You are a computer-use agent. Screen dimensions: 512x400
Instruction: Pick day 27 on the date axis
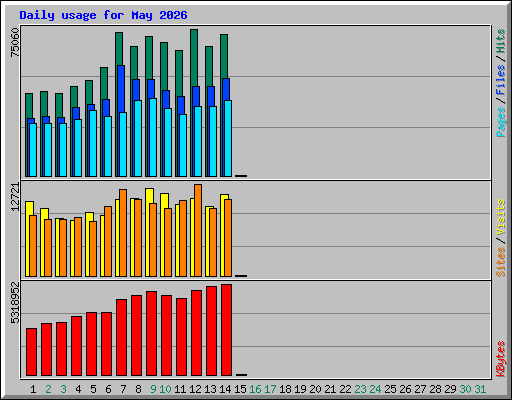[x=420, y=389]
